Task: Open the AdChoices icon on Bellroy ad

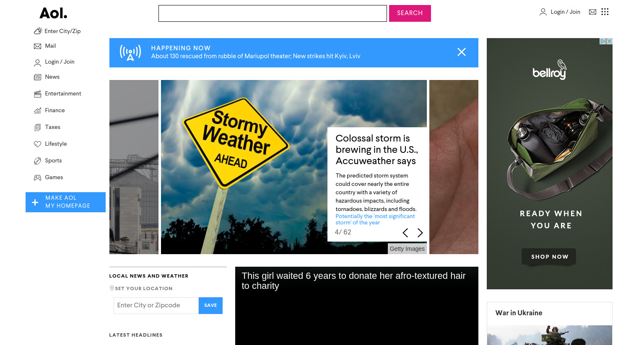Action: pos(603,41)
